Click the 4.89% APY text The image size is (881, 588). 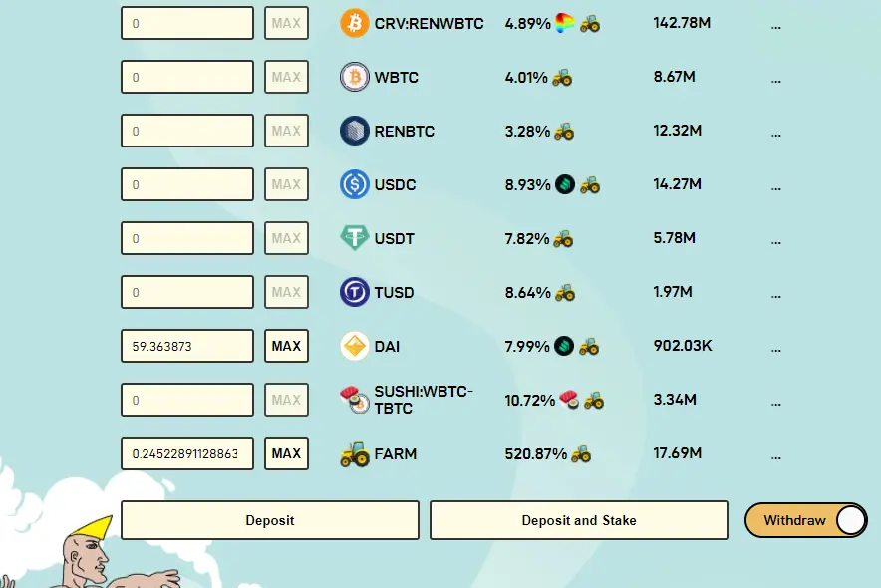click(x=527, y=24)
